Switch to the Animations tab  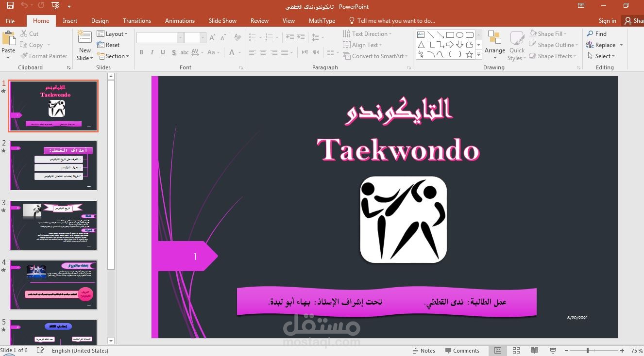click(180, 21)
